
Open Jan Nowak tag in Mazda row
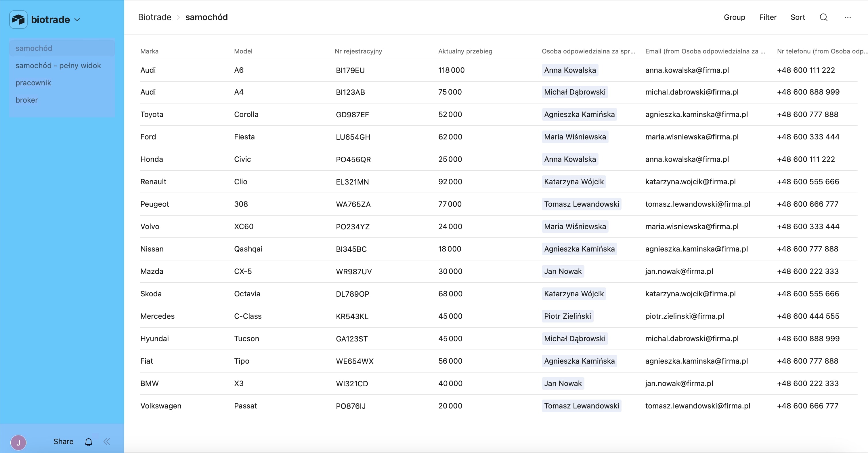(563, 271)
